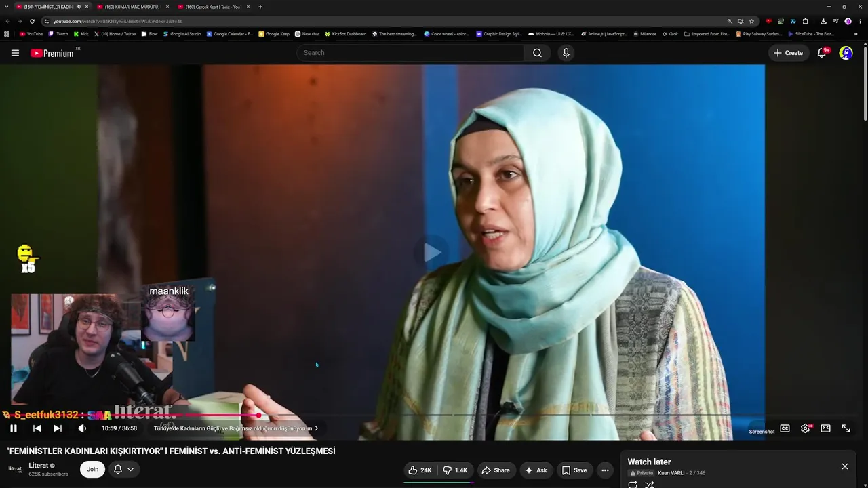Image resolution: width=868 pixels, height=488 pixels.
Task: Expand the chapter title in player bar
Action: (x=236, y=428)
